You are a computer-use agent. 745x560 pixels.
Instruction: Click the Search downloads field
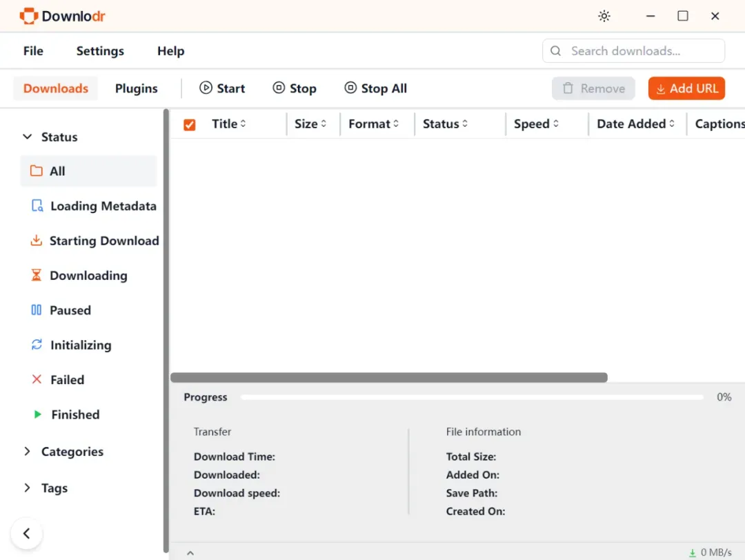pyautogui.click(x=633, y=51)
